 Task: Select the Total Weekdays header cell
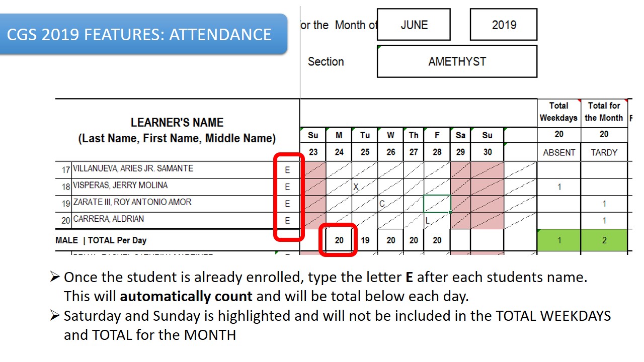coord(559,112)
